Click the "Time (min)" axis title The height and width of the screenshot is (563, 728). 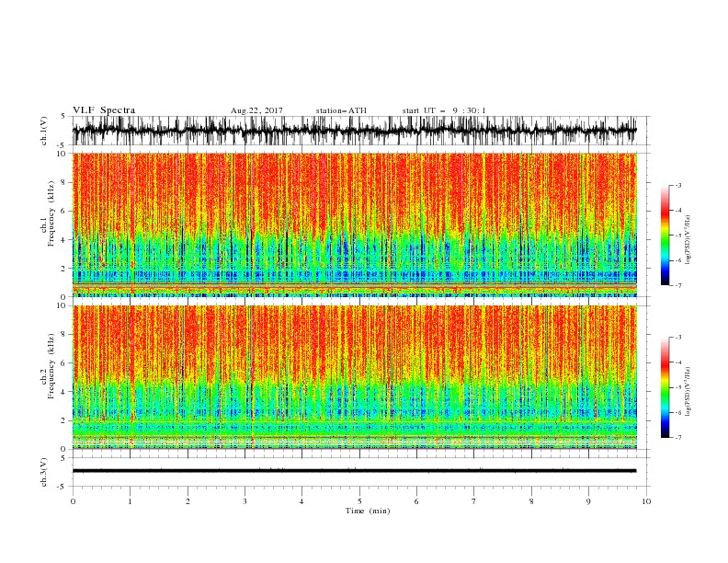(368, 511)
